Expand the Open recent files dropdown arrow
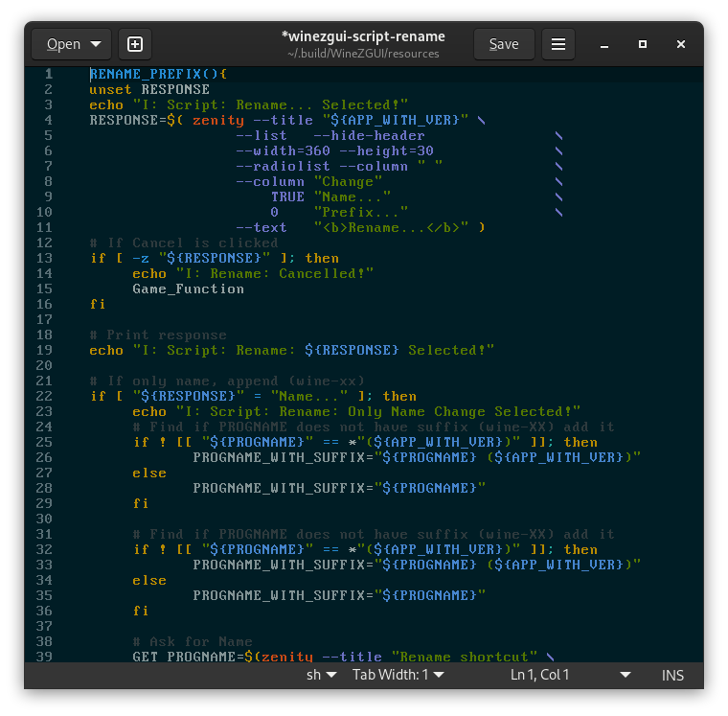728x716 pixels. click(x=96, y=44)
